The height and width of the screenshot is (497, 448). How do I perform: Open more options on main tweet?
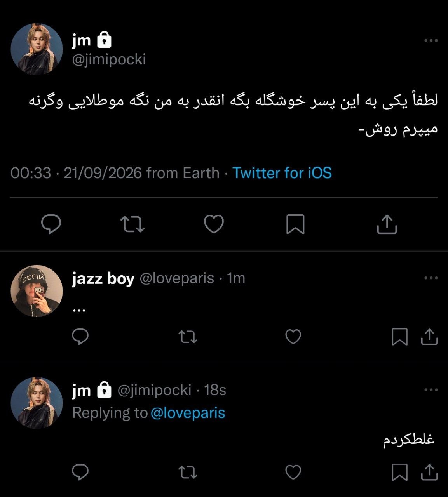tap(431, 40)
